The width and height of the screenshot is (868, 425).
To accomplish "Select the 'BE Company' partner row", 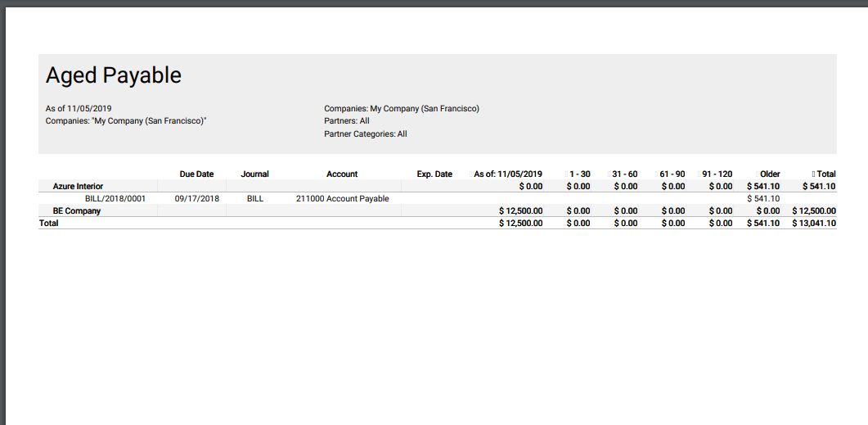I will pos(438,210).
